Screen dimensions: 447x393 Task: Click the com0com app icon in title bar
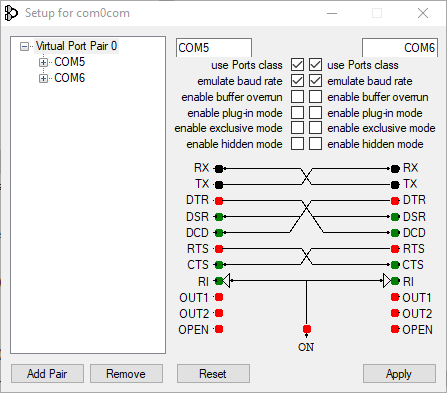[x=11, y=13]
